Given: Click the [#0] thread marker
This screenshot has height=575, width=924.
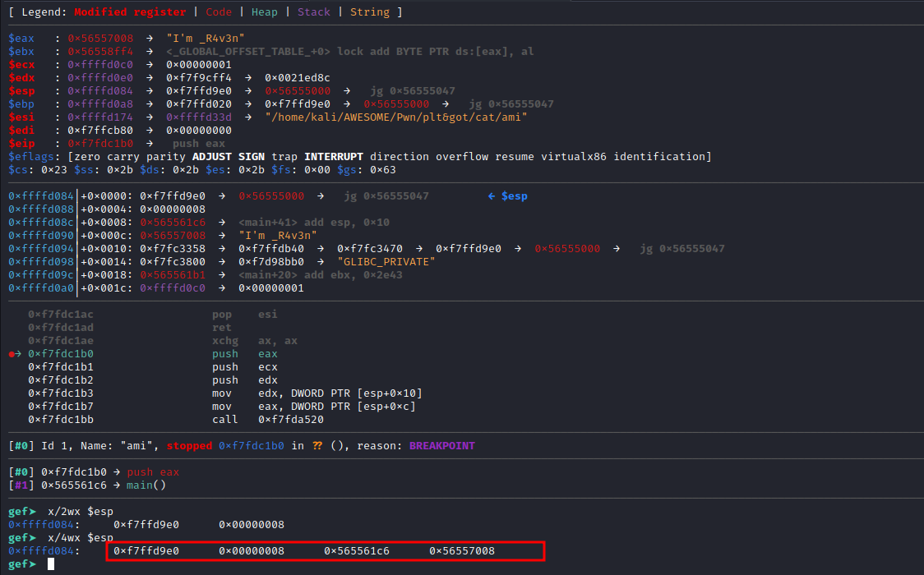Looking at the screenshot, I should (21, 445).
